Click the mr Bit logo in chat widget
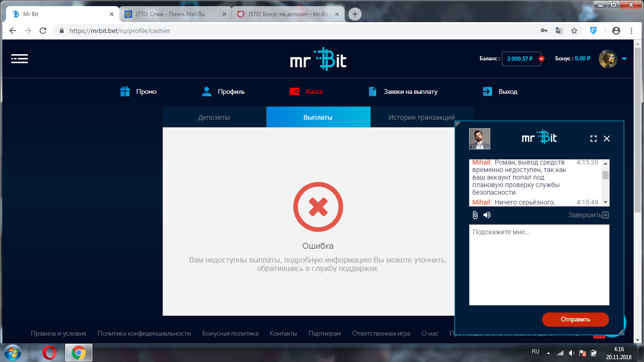This screenshot has height=362, width=644. click(539, 137)
